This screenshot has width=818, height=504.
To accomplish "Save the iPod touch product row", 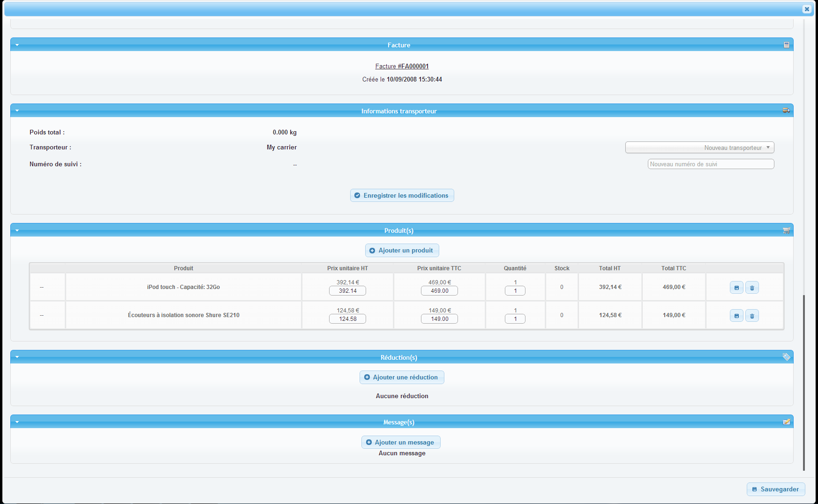I will pyautogui.click(x=736, y=288).
